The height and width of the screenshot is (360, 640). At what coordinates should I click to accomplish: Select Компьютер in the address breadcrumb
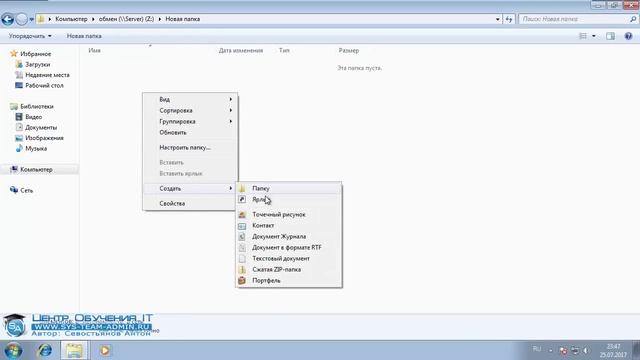click(x=71, y=19)
